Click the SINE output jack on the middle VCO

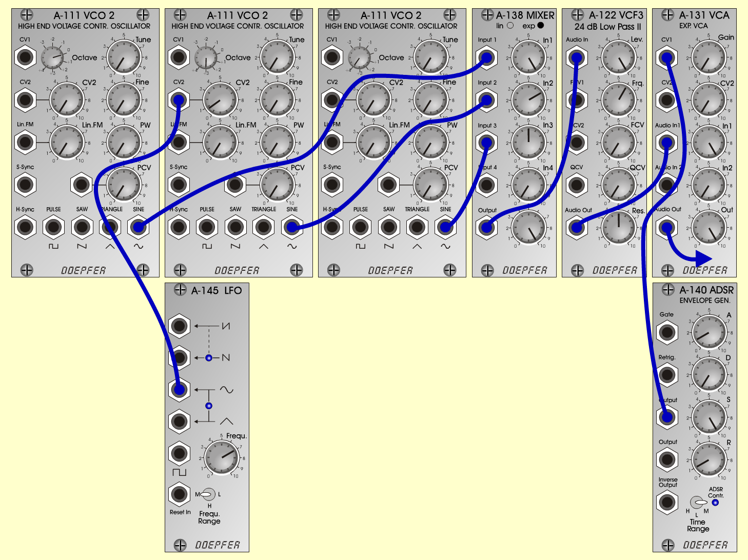(x=292, y=227)
